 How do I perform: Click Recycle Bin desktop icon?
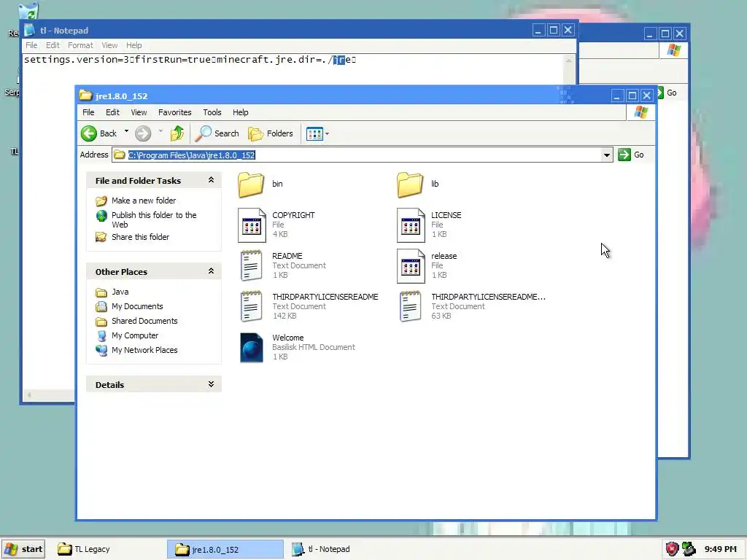[x=28, y=11]
